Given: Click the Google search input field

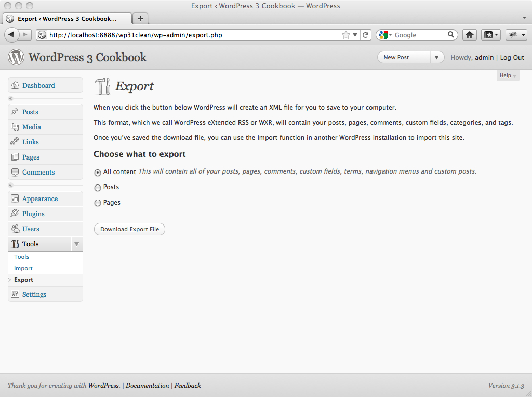Looking at the screenshot, I should click(420, 35).
